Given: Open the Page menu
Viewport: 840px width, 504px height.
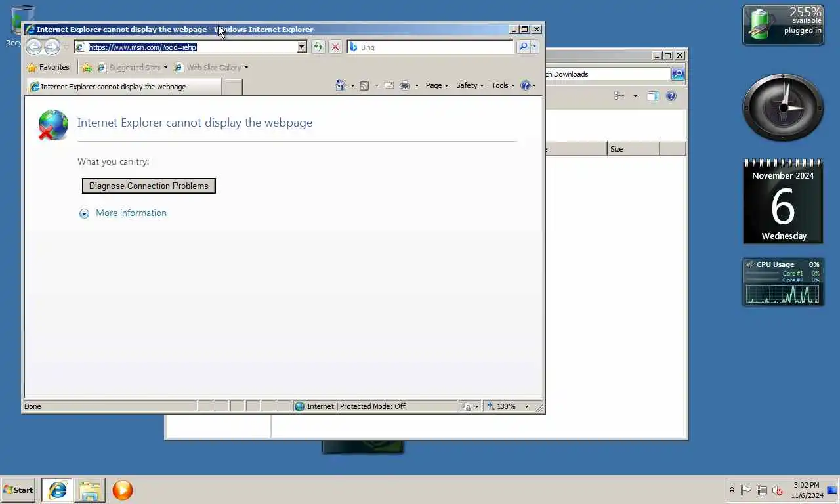Looking at the screenshot, I should coord(436,85).
